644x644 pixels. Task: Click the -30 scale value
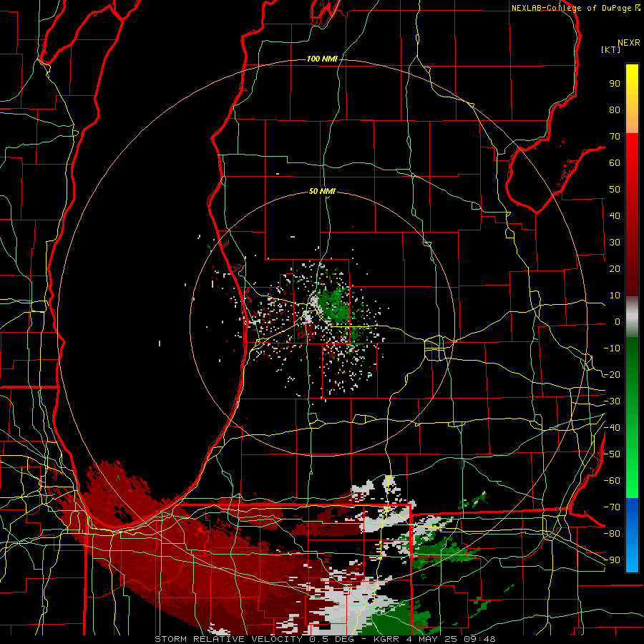pos(612,401)
